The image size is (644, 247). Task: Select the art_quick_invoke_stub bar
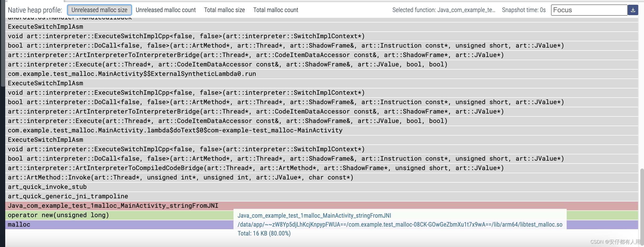coord(321,187)
